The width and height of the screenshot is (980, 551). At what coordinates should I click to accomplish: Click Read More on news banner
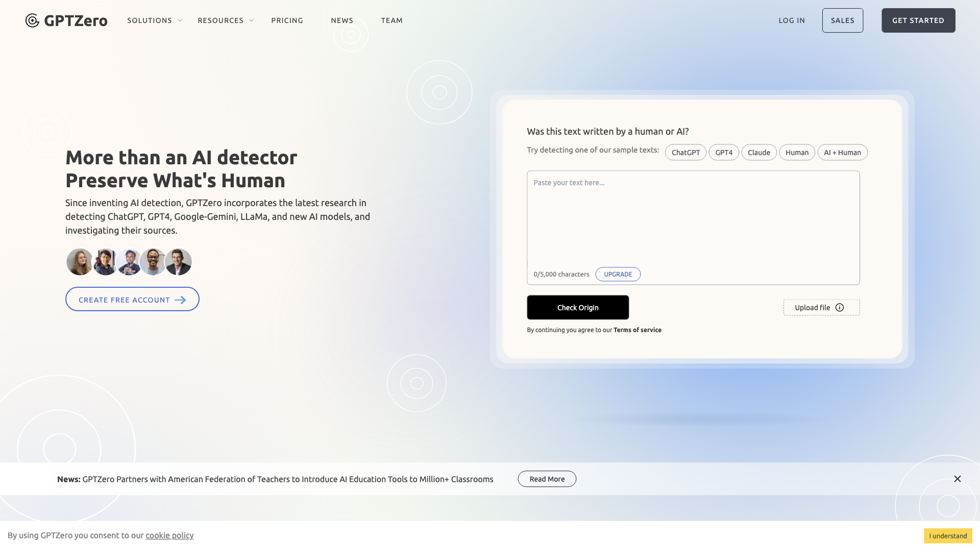pyautogui.click(x=547, y=479)
